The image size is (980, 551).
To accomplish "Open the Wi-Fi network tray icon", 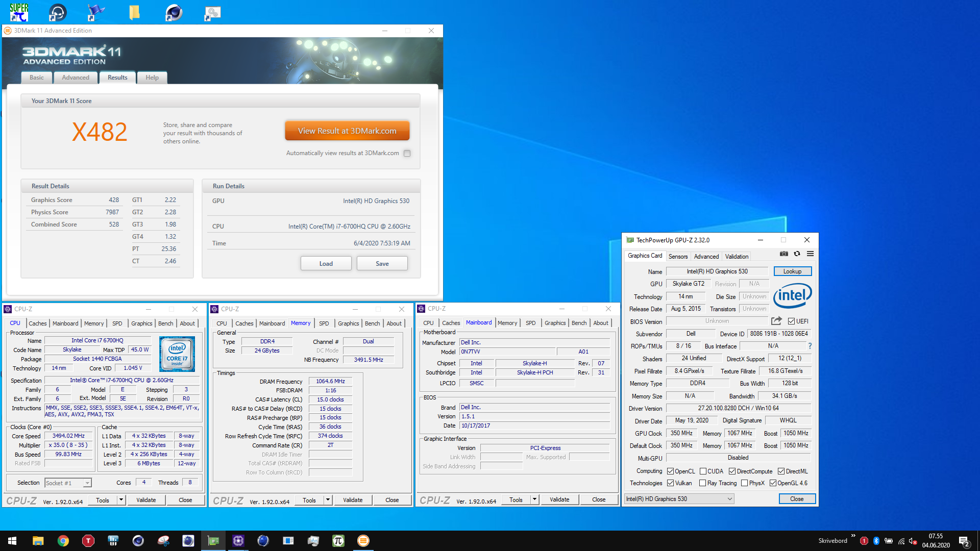I will [901, 541].
